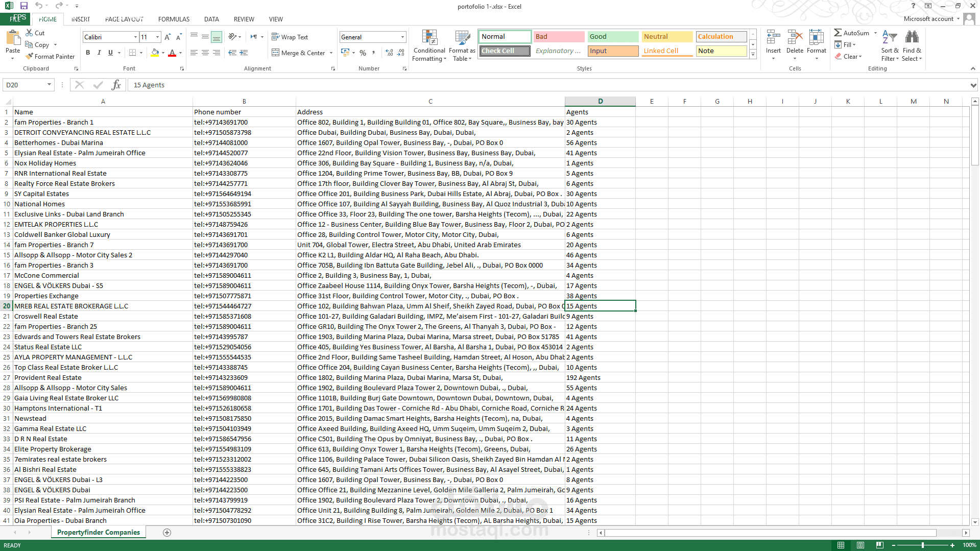This screenshot has height=551, width=980.
Task: Apply the Good cell style
Action: point(613,37)
